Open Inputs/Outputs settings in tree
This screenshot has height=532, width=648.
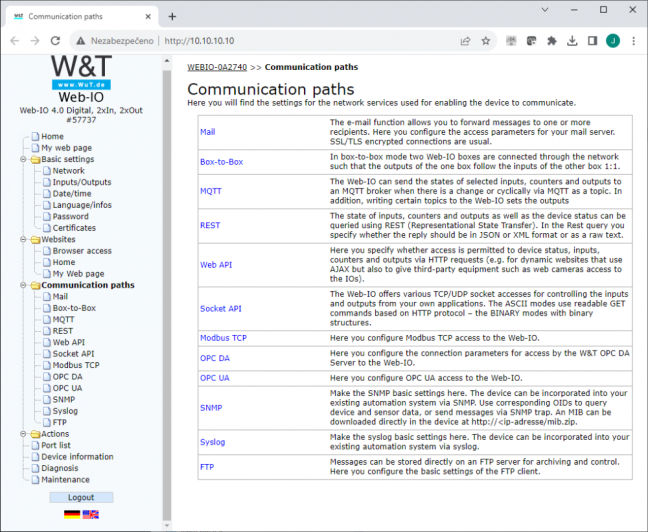81,182
